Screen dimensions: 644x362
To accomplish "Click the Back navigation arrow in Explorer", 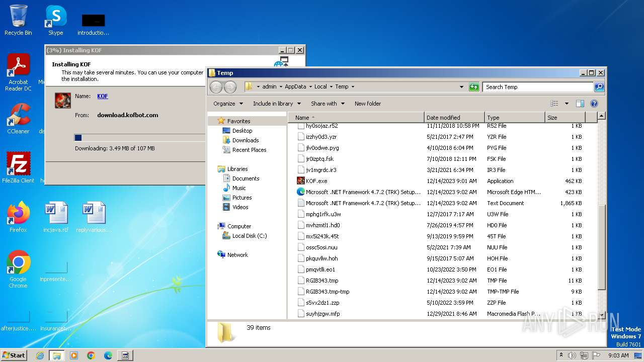I will click(216, 87).
